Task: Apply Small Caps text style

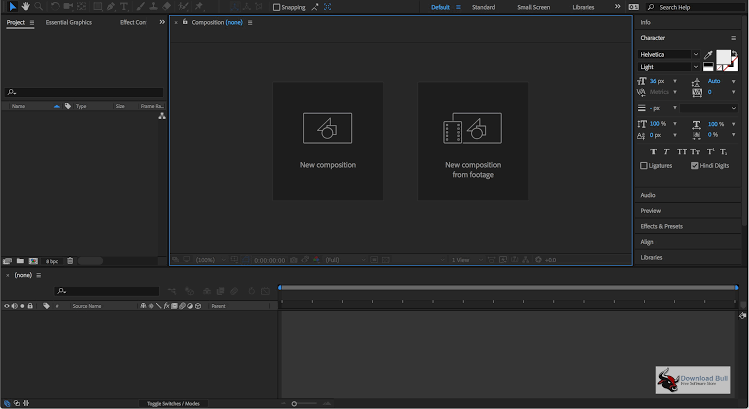Action: (x=695, y=151)
